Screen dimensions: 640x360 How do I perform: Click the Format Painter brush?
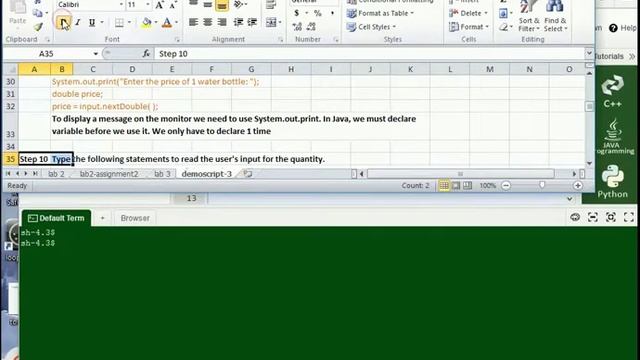coord(38,27)
